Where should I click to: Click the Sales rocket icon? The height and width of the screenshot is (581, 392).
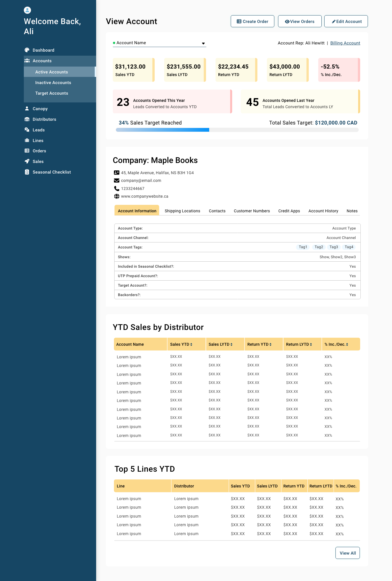coord(27,161)
